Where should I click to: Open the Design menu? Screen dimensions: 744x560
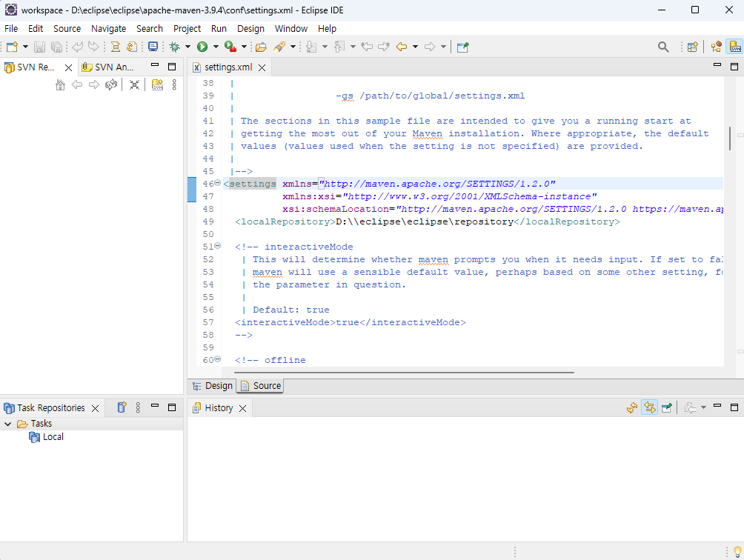250,28
